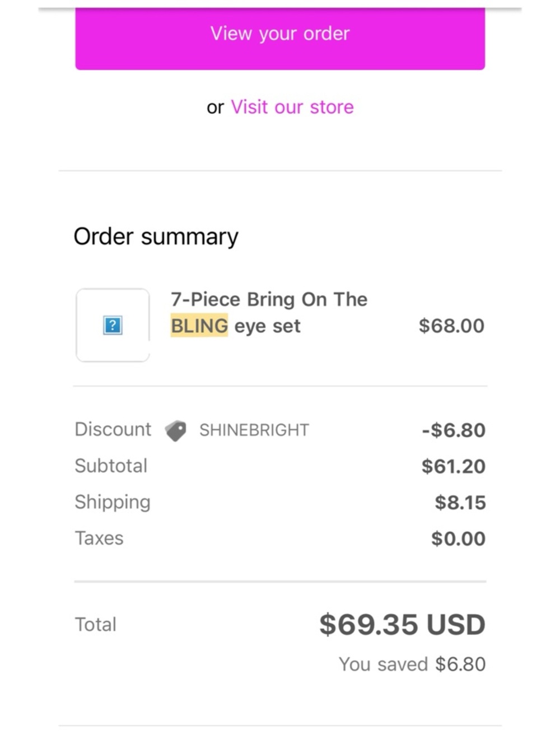Image resolution: width=560 pixels, height=747 pixels.
Task: Click the SHINEBRIGHT discount code
Action: pos(254,430)
